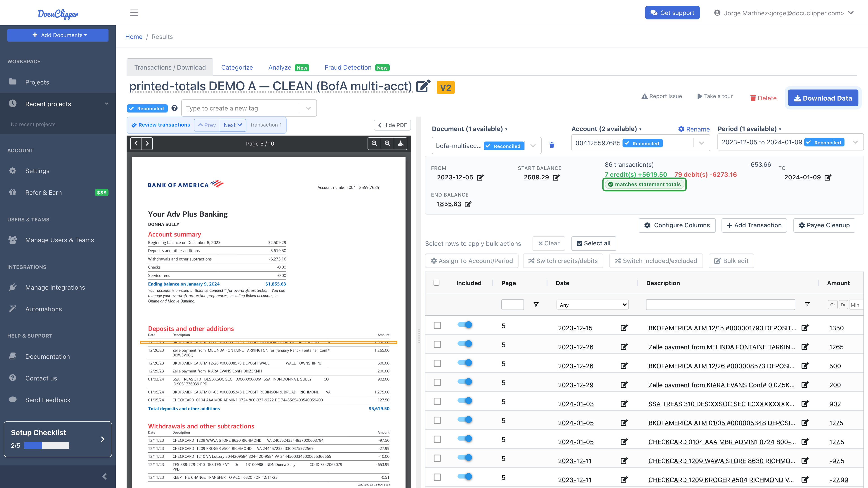Edit date of the 2024-01-03 transaction
Viewport: 868px width, 488px height.
pyautogui.click(x=624, y=404)
